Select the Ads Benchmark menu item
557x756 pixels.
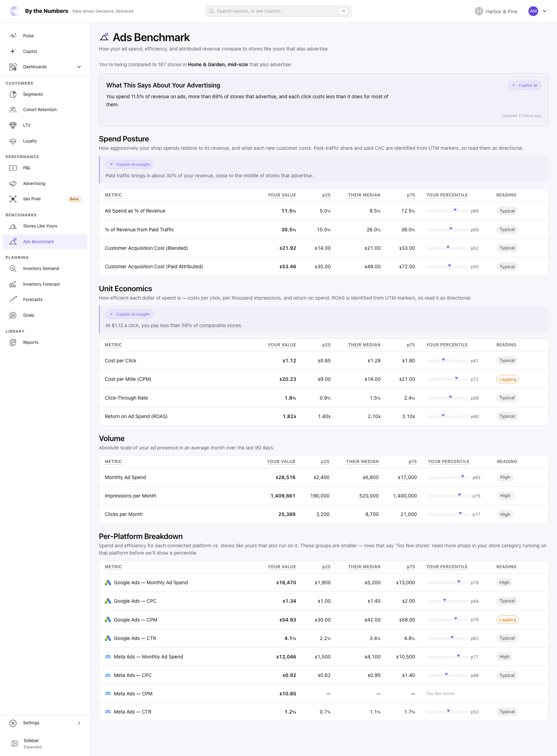point(45,242)
